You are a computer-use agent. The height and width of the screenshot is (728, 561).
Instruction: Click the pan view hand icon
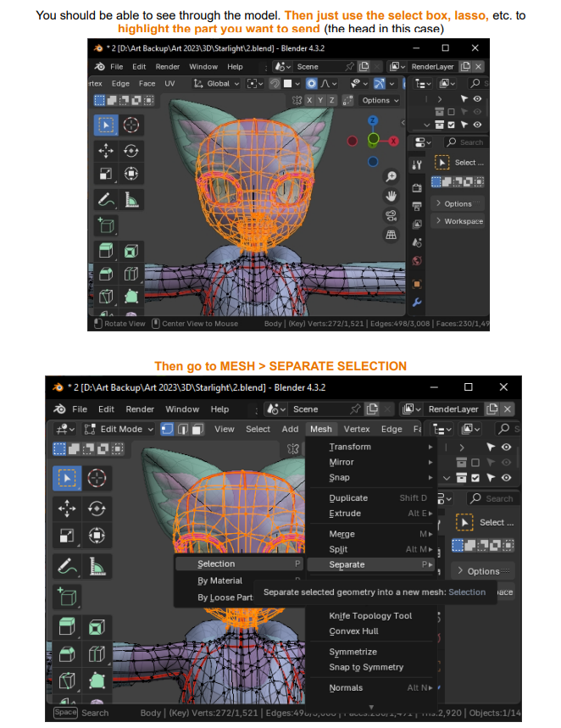(391, 195)
